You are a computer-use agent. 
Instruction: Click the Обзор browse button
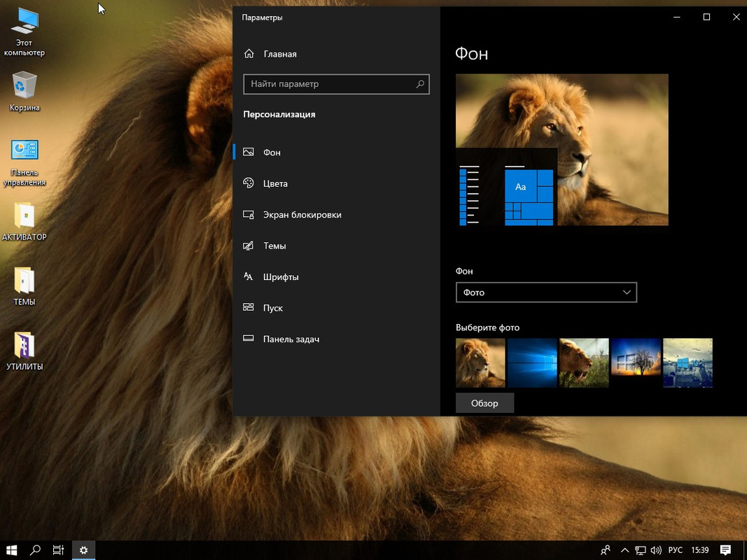(484, 403)
